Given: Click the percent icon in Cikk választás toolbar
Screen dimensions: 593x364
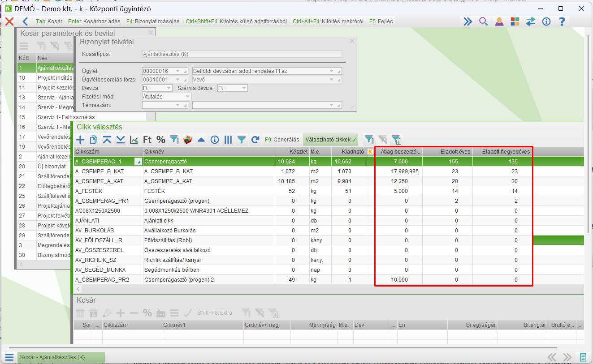Looking at the screenshot, I should [x=160, y=140].
